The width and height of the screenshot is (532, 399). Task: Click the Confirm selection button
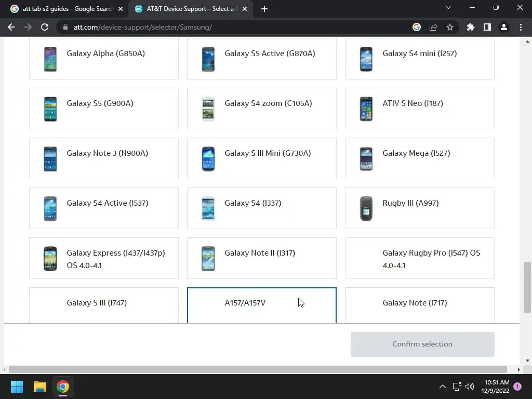422,344
